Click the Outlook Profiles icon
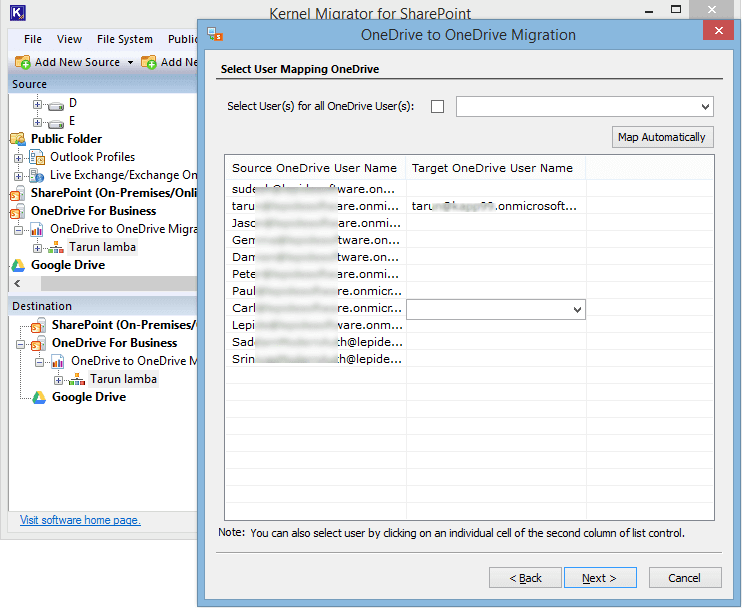The height and width of the screenshot is (608, 742). tap(37, 157)
